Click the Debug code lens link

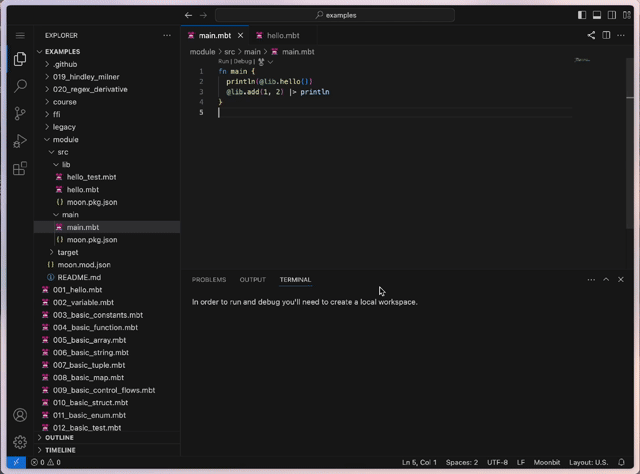[x=242, y=62]
